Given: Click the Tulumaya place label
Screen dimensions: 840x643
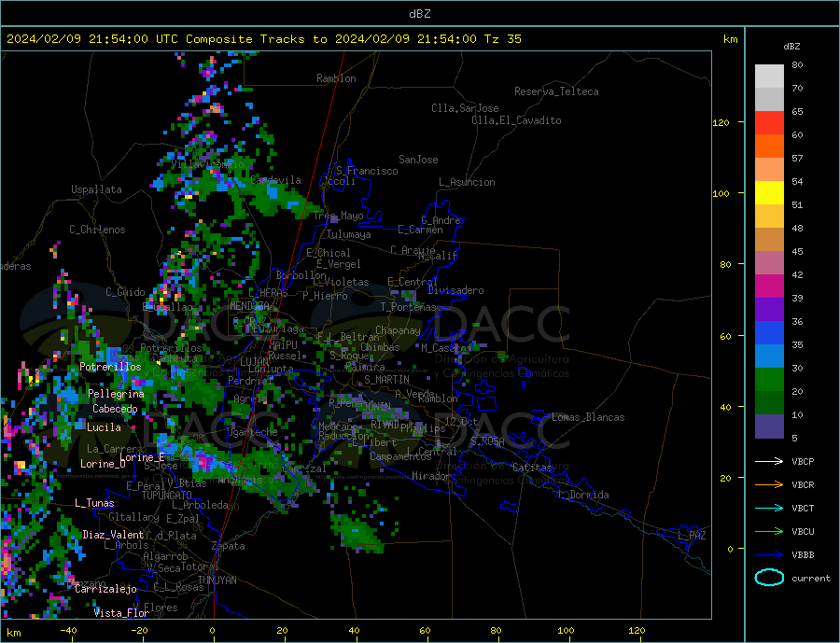Looking at the screenshot, I should (x=349, y=234).
